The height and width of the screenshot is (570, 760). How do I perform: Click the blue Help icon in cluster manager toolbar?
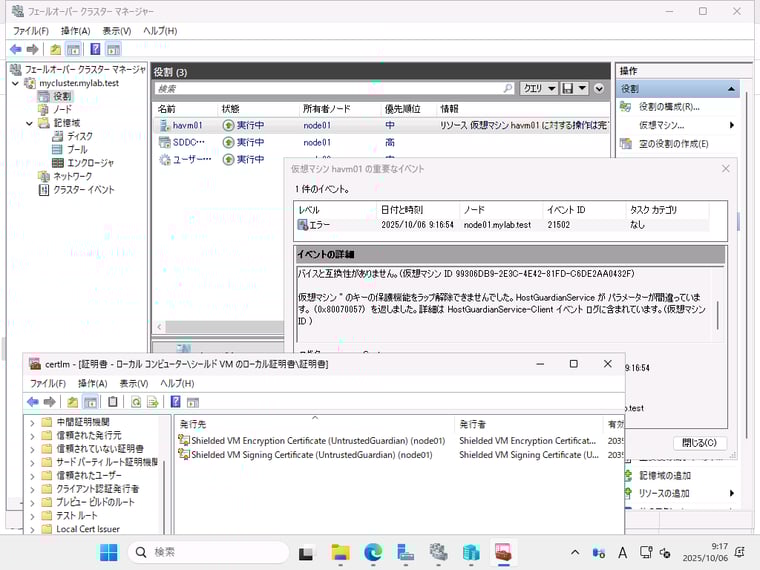coord(95,49)
